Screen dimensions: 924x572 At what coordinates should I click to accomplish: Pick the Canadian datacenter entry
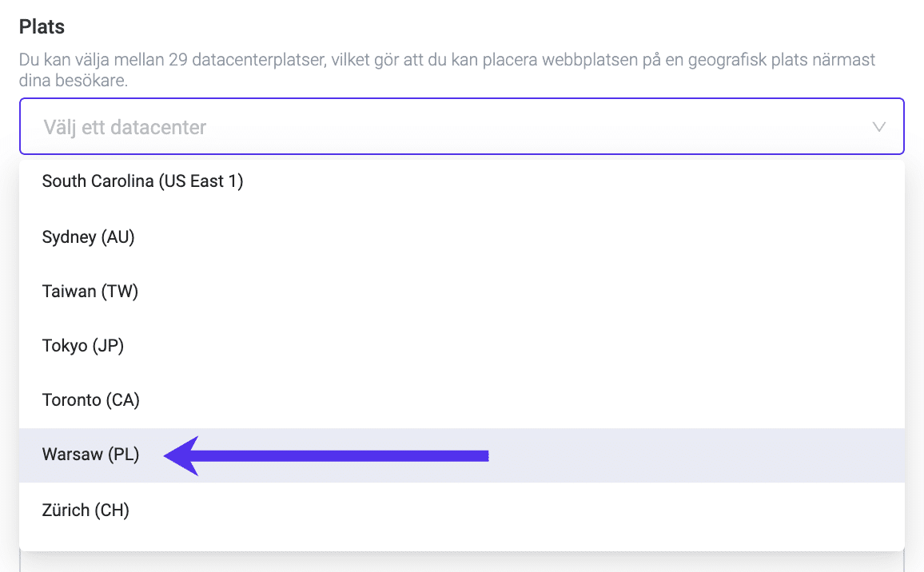pyautogui.click(x=91, y=400)
